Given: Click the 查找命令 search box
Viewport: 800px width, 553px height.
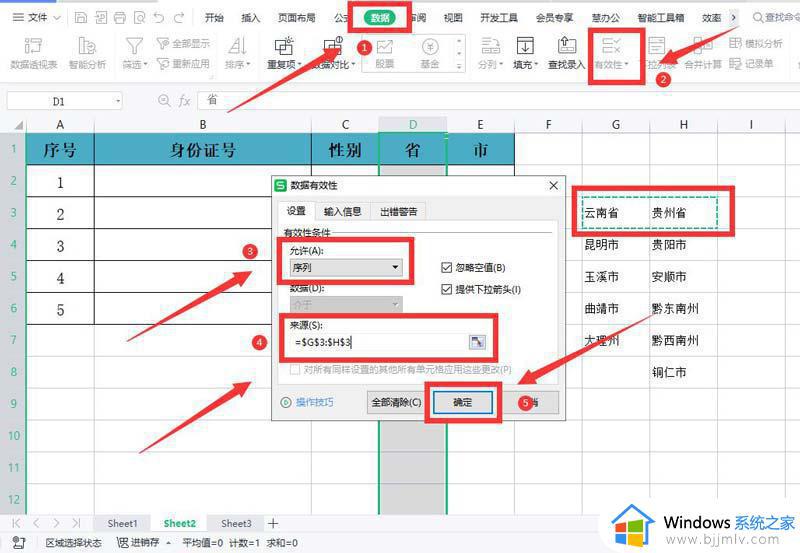Looking at the screenshot, I should coord(776,18).
